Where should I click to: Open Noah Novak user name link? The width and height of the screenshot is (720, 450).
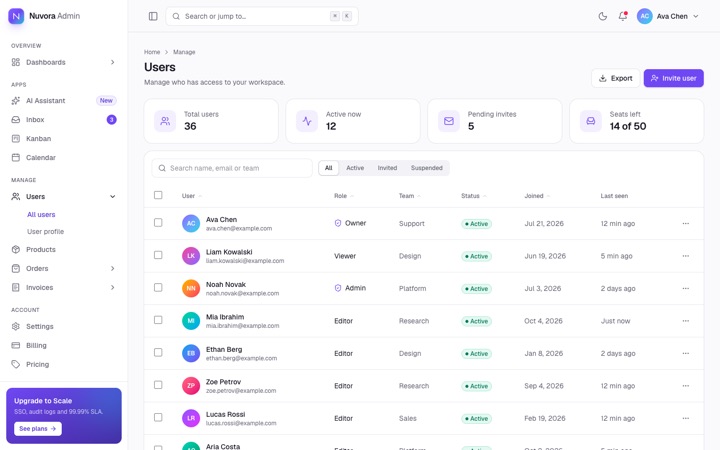[226, 285]
